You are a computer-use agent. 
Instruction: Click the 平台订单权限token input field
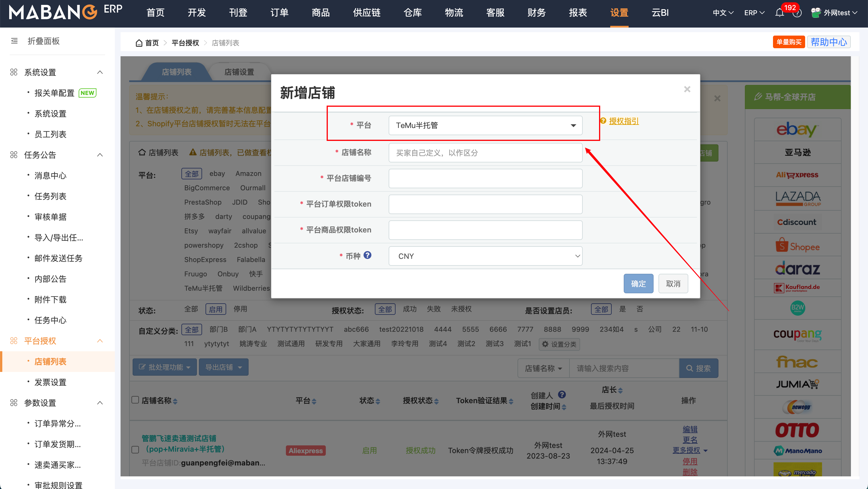[485, 204]
